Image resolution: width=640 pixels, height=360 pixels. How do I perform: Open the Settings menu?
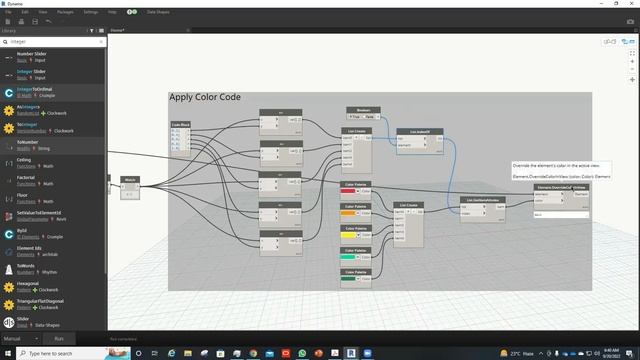[91, 12]
